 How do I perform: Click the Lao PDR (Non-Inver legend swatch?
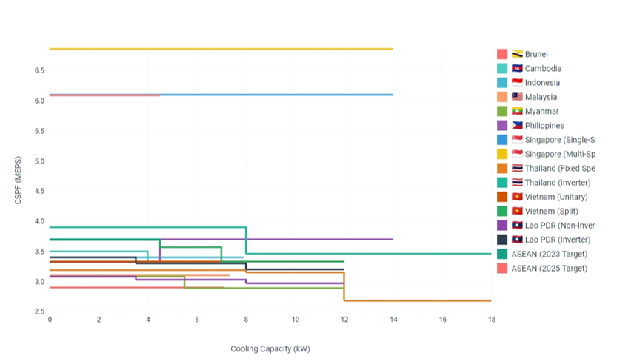(502, 226)
